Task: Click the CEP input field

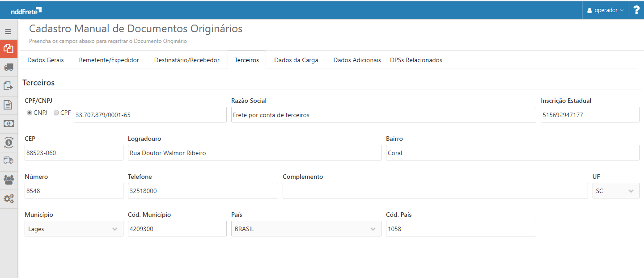Action: (x=74, y=153)
